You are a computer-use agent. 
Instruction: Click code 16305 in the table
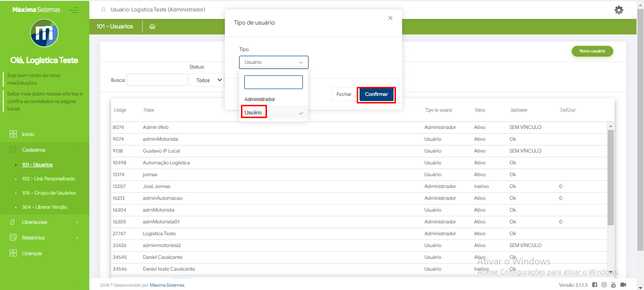(119, 222)
